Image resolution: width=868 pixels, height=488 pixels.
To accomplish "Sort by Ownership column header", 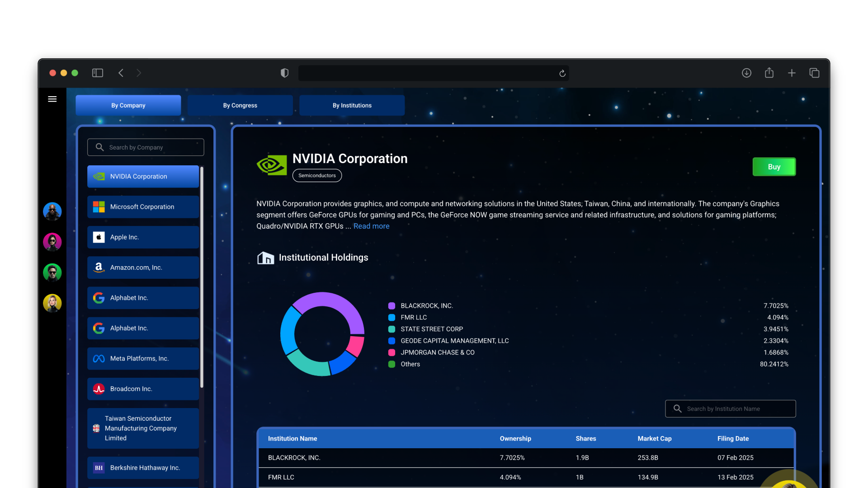I will pos(515,438).
